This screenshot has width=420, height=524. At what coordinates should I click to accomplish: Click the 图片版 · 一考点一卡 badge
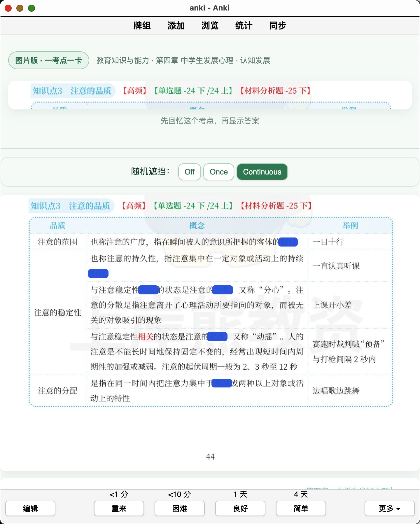tap(49, 60)
